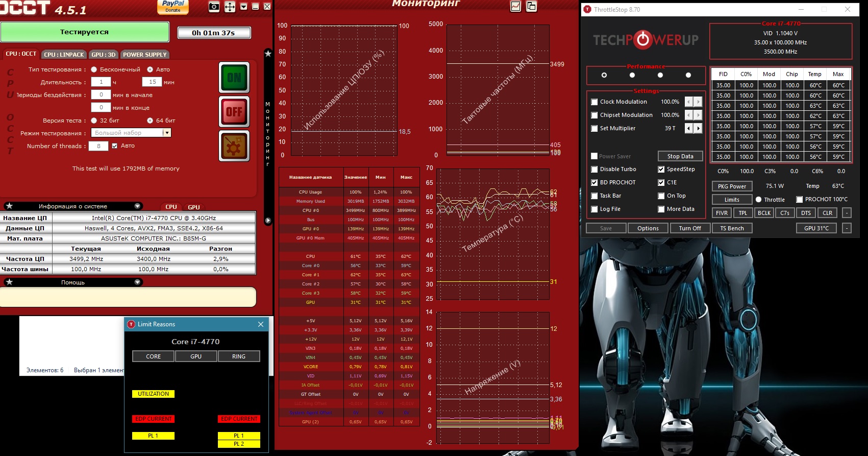868x456 pixels.
Task: Enable the Clock Modulation checkbox
Action: pyautogui.click(x=594, y=102)
